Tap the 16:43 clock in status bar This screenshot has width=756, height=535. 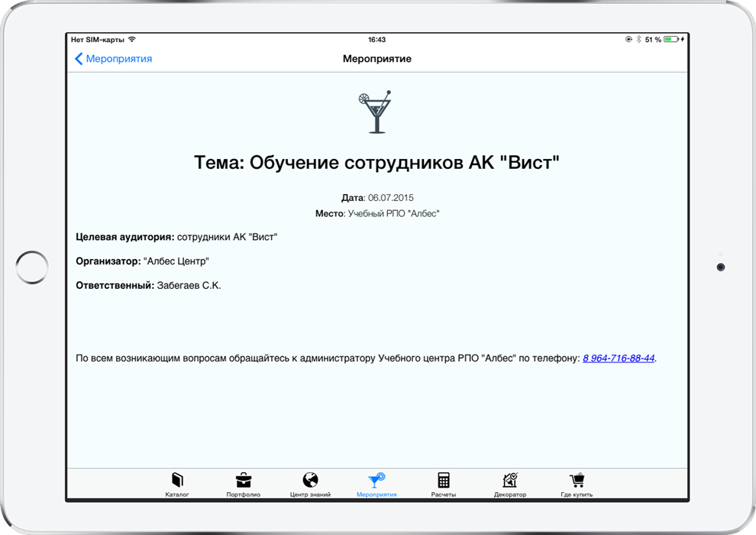click(376, 39)
